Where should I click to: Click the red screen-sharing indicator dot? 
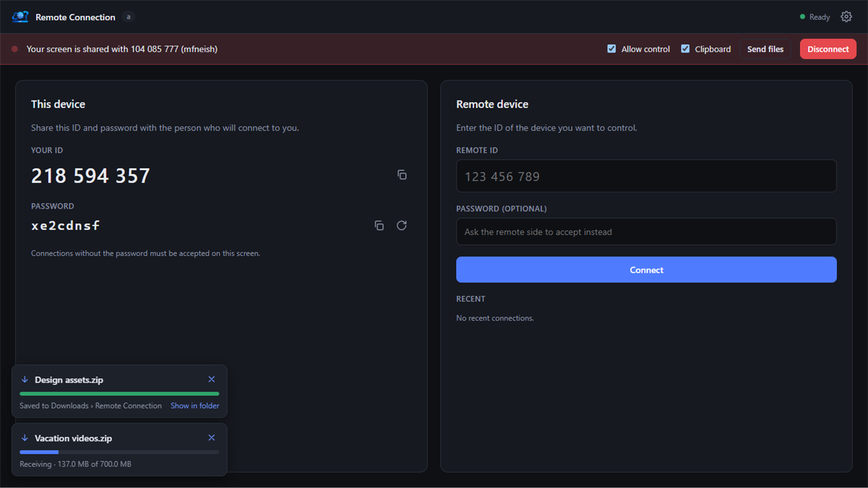click(15, 49)
